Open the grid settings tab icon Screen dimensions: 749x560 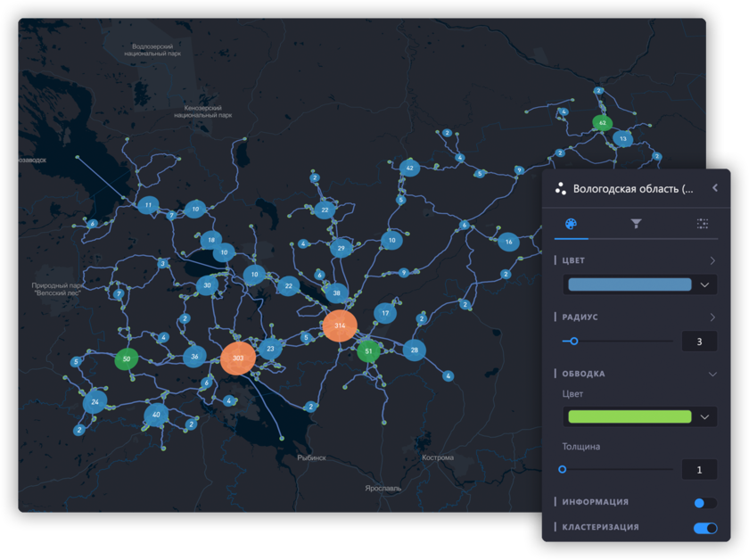click(702, 224)
